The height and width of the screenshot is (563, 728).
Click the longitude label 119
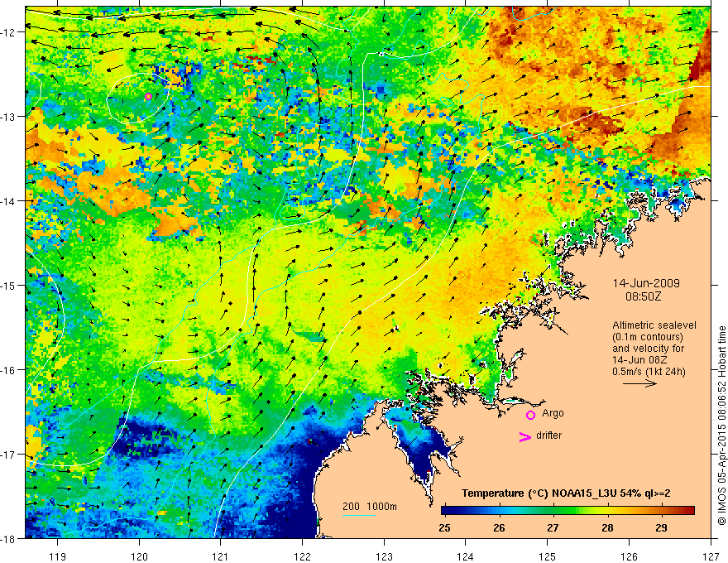58,556
